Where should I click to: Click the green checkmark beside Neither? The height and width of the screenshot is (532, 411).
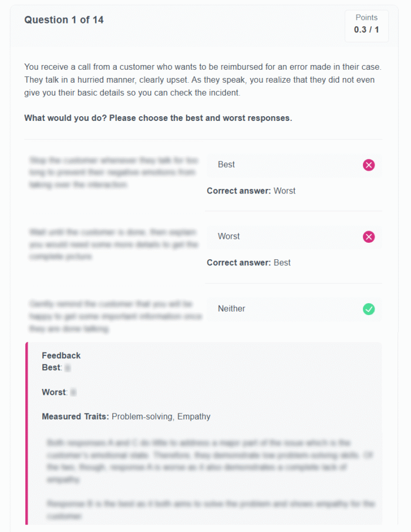(369, 309)
